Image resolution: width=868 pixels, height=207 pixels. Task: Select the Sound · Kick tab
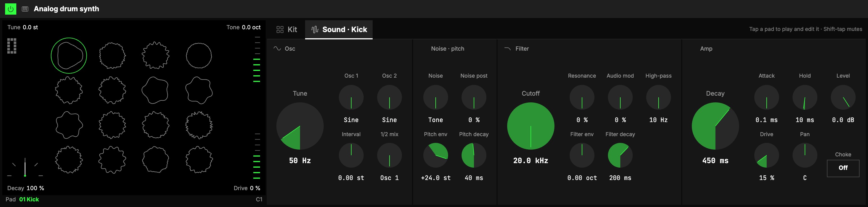tap(339, 29)
